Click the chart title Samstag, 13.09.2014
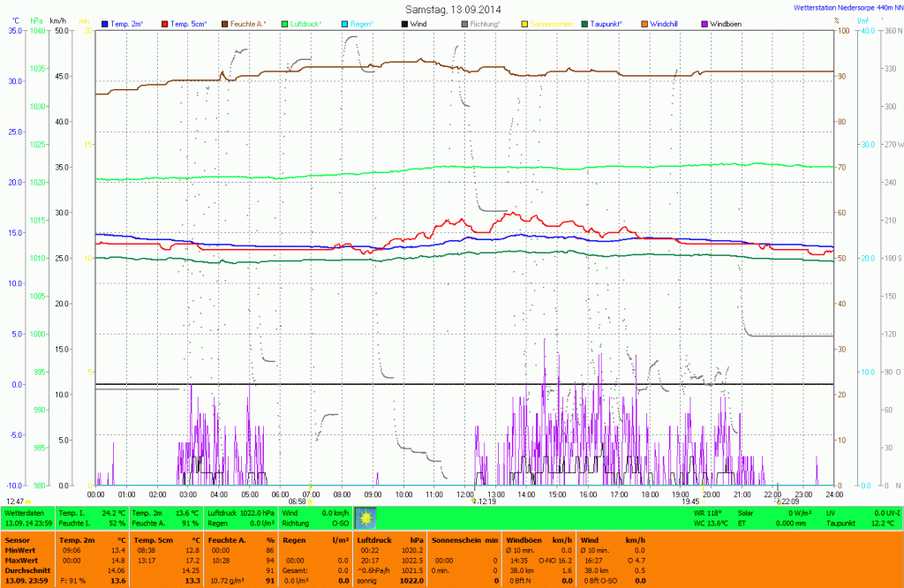This screenshot has width=904, height=588. [x=451, y=8]
